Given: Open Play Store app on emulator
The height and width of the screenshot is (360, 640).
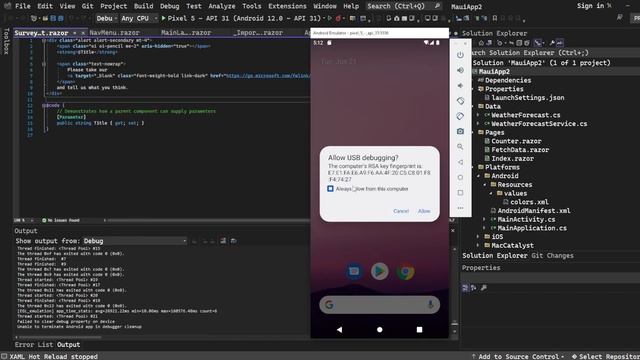Looking at the screenshot, I should point(380,271).
